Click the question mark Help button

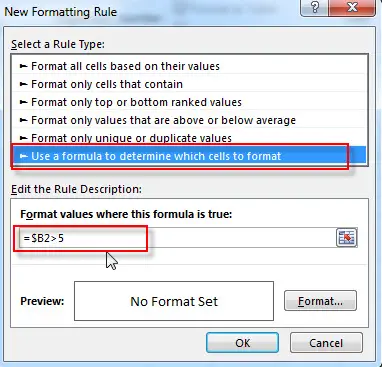(314, 8)
